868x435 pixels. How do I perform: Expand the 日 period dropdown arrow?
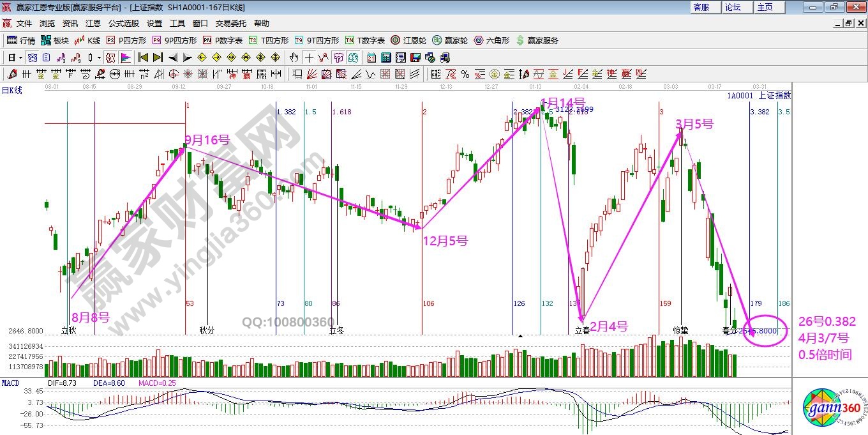click(x=20, y=57)
